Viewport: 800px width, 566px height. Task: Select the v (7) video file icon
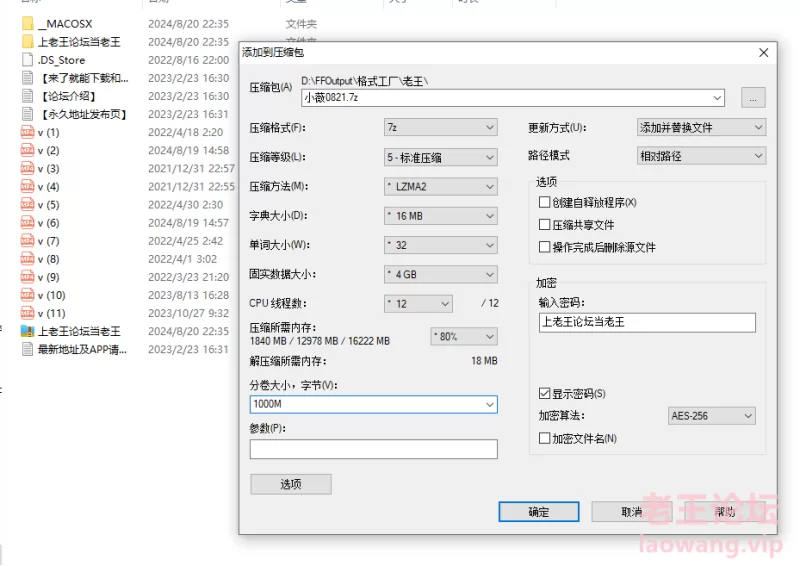(x=28, y=241)
